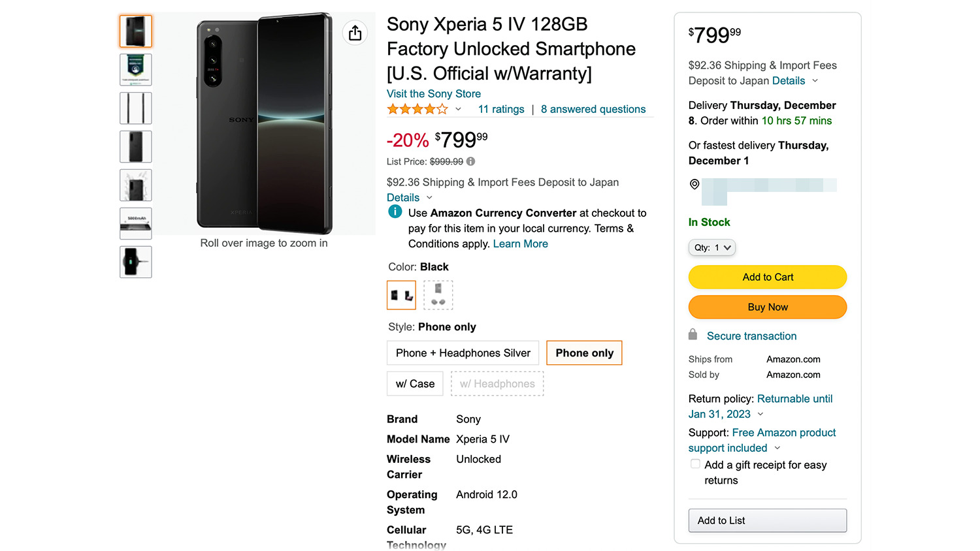Viewport: 980px width, 551px height.
Task: Click the Currency Converter info icon
Action: tap(395, 212)
